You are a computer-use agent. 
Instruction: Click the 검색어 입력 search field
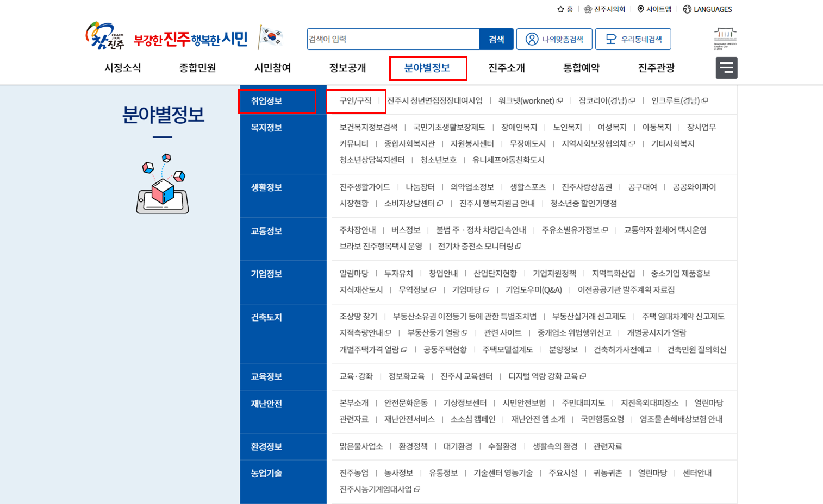[394, 39]
